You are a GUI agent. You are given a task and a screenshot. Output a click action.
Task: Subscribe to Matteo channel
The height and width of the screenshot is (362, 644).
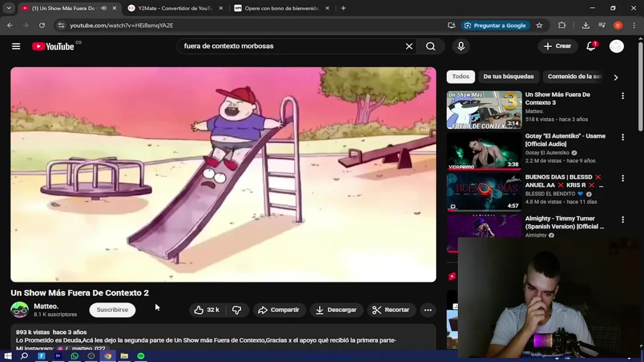(x=112, y=310)
